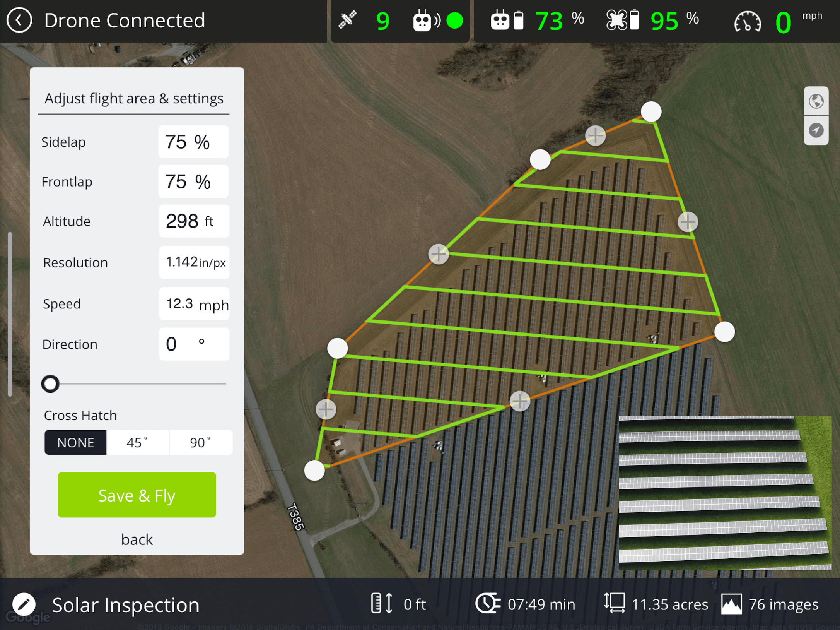
Task: Switch map layer with globe icon
Action: coord(816,101)
